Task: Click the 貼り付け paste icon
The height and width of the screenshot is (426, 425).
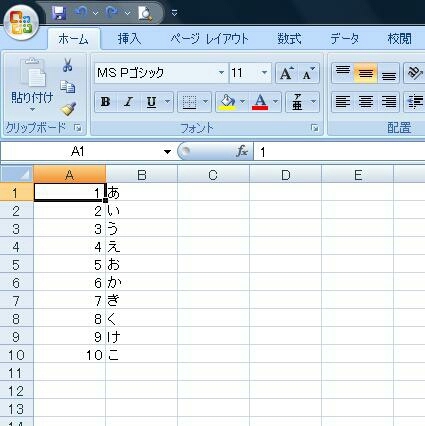Action: (x=32, y=73)
